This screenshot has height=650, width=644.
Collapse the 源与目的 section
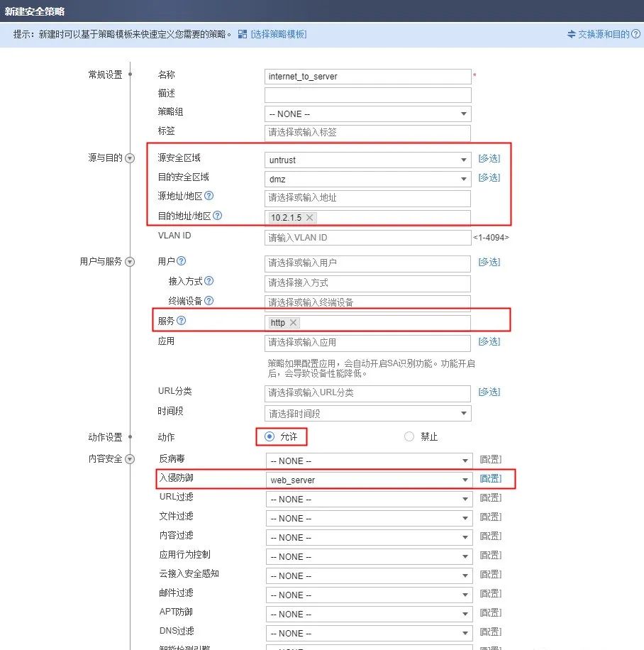[x=130, y=158]
